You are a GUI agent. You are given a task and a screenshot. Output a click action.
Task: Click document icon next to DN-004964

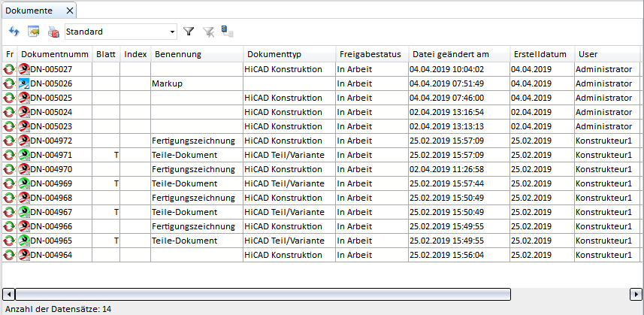coord(24,255)
